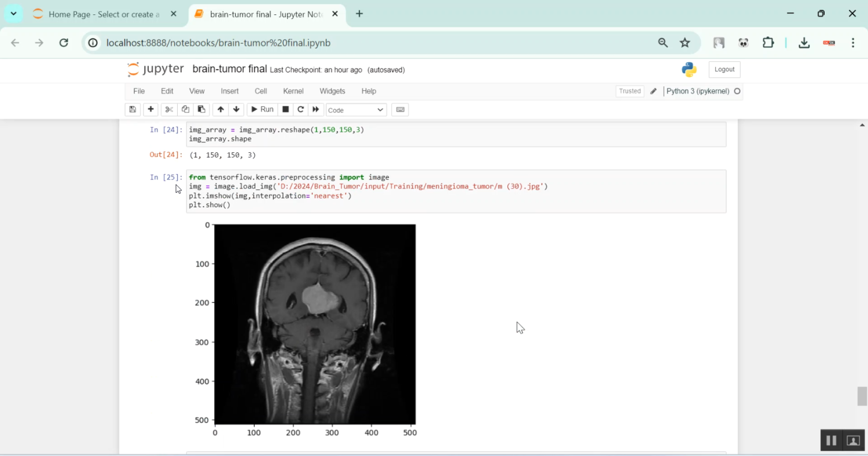Viewport: 868px width, 456px height.
Task: Save the notebook using the save icon
Action: [x=133, y=109]
